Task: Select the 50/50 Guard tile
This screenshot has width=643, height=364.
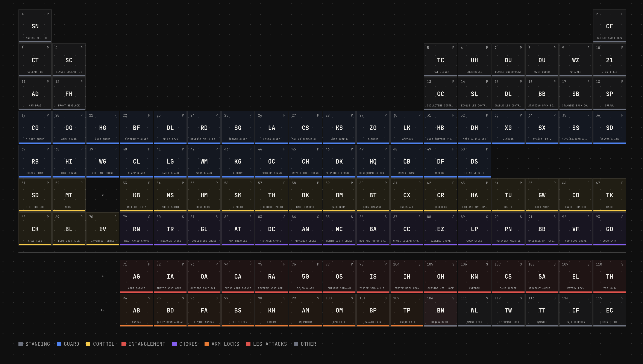Action: (x=305, y=276)
